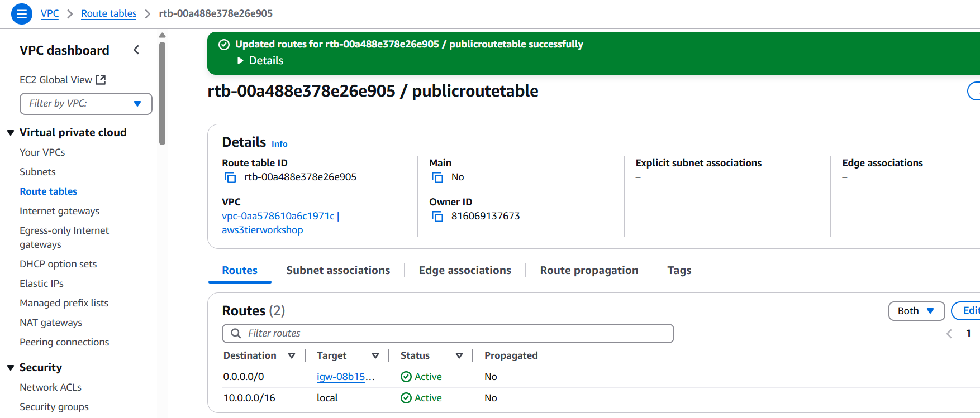Select Route tables in sidebar
Viewport: 980px width, 418px height.
point(49,191)
